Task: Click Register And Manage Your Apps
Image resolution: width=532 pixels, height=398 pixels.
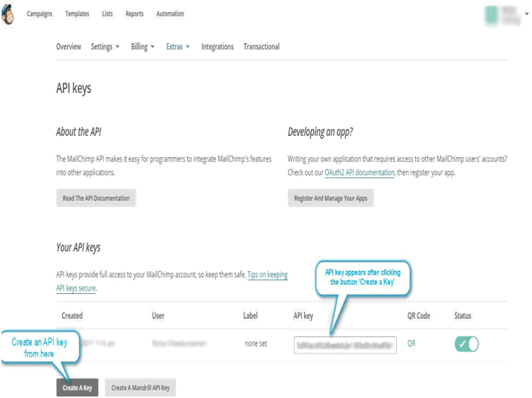Action: click(331, 198)
